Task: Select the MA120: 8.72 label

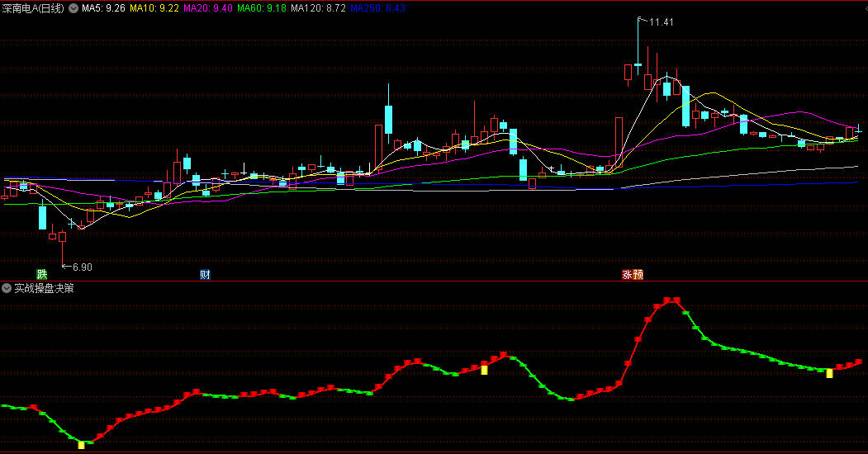Action: click(318, 8)
